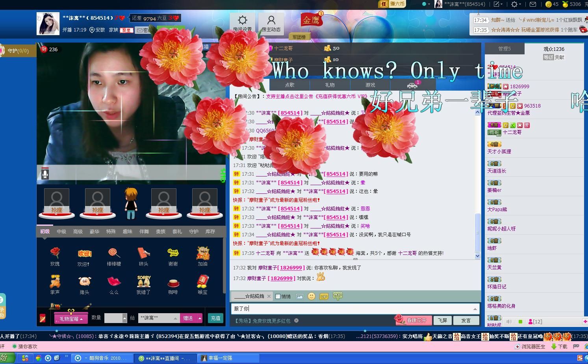Pick the 棒棒糖 lollipop gift
This screenshot has width=588, height=364.
[x=114, y=253]
